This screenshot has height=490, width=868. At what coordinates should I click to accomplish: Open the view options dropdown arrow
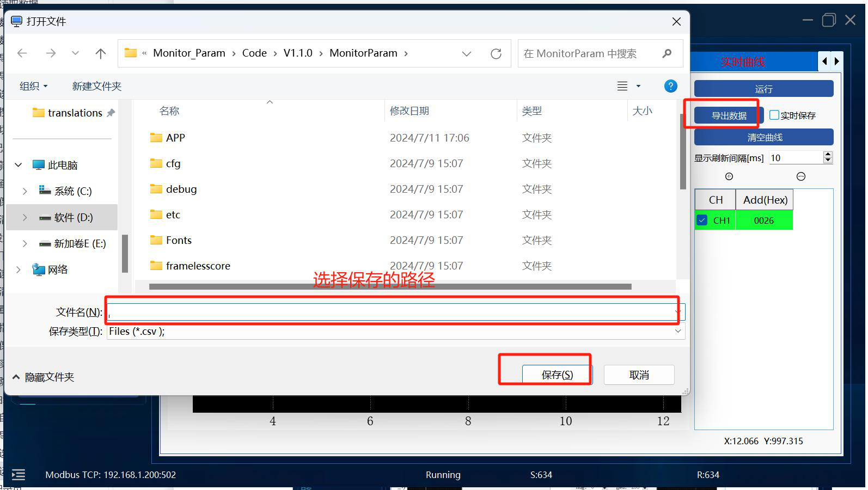click(639, 86)
